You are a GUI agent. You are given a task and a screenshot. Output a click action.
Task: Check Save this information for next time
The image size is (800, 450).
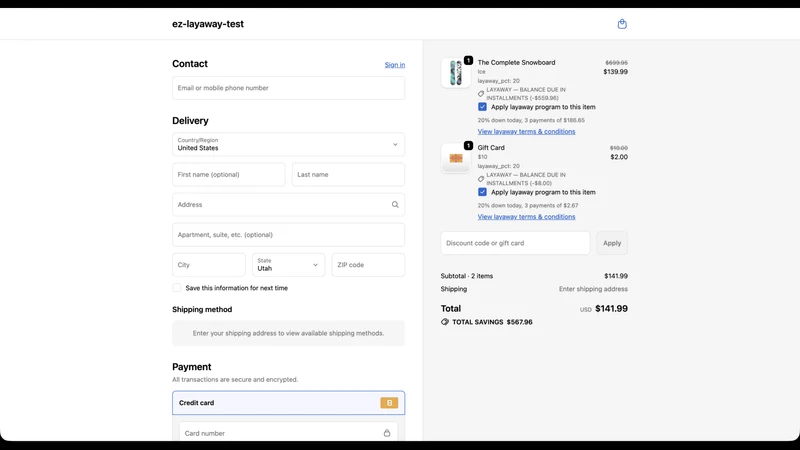(x=177, y=288)
